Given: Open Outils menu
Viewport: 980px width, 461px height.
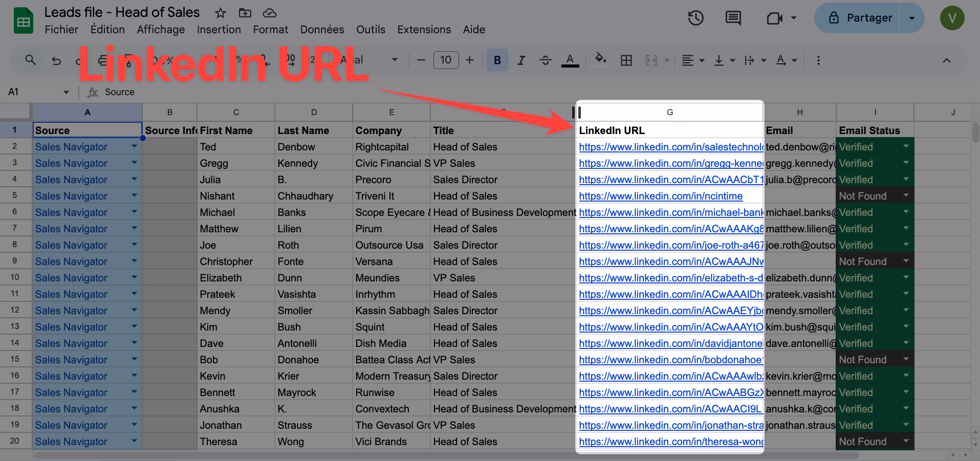Looking at the screenshot, I should point(371,30).
